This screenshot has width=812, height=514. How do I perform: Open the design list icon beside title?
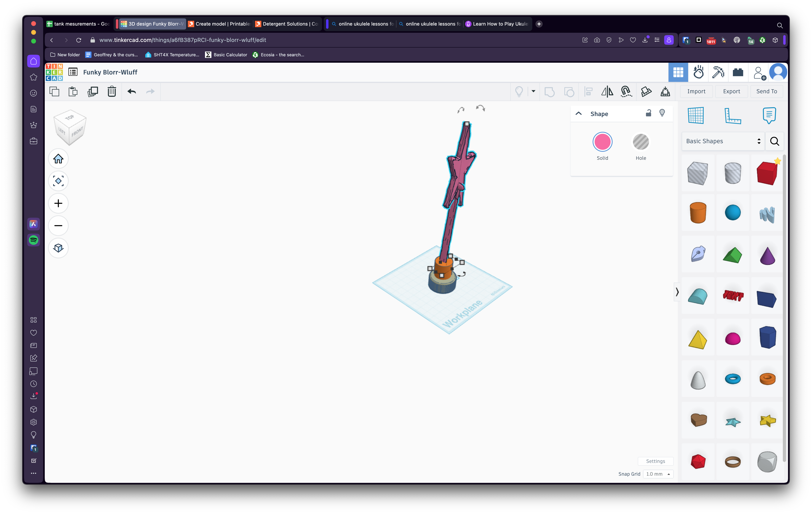73,72
